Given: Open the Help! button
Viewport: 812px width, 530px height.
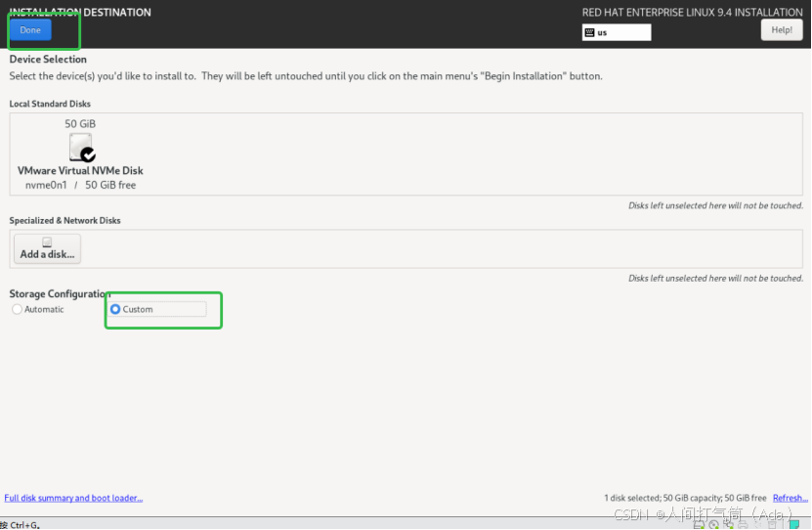Looking at the screenshot, I should click(x=782, y=30).
